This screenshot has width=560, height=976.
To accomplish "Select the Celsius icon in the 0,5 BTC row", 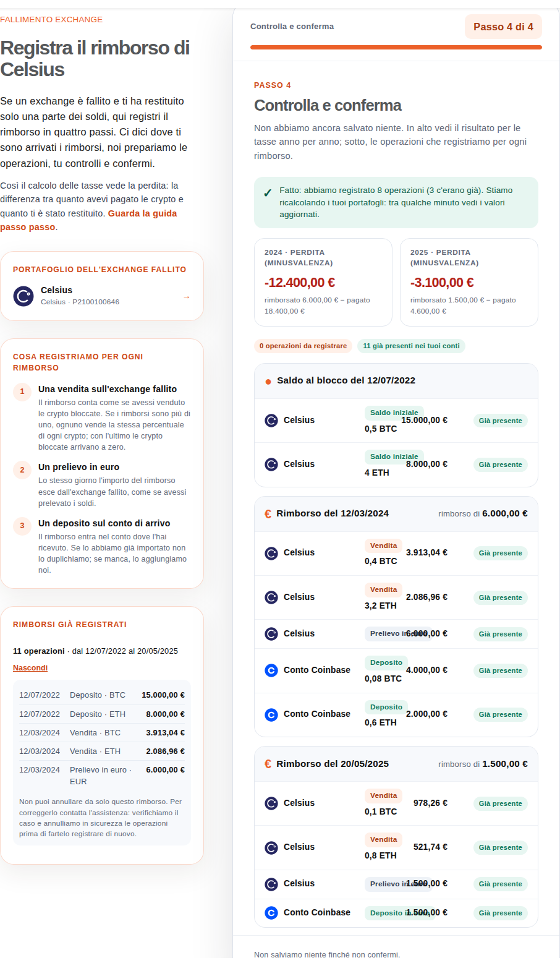I will [x=271, y=421].
